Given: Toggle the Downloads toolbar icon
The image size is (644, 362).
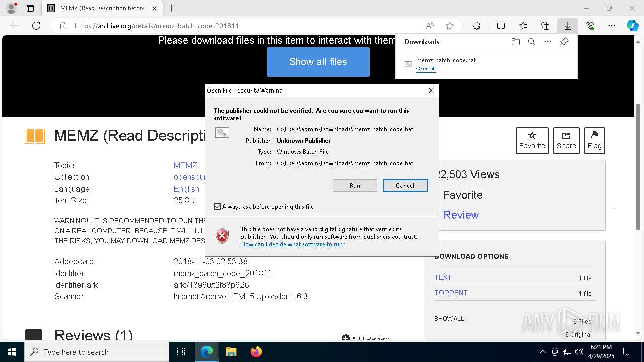Looking at the screenshot, I should 567,26.
